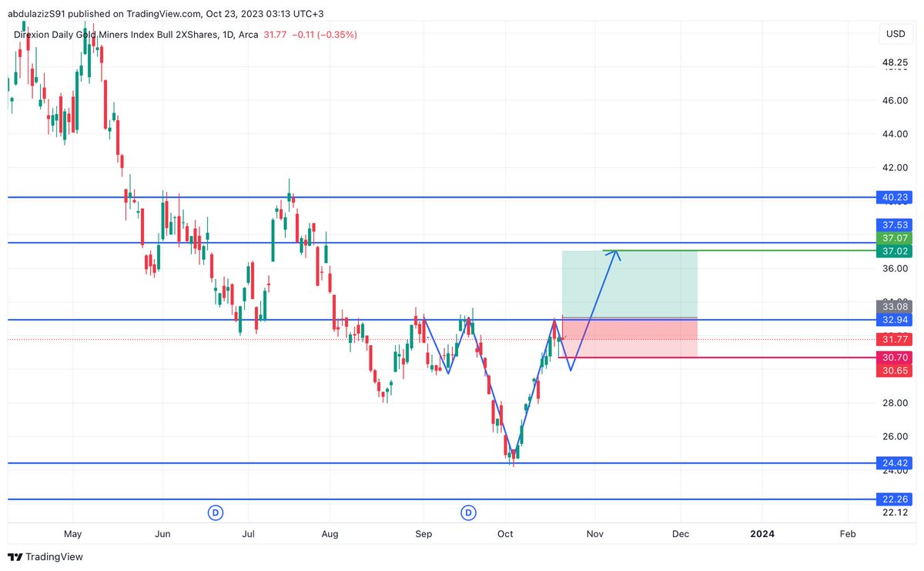The width and height of the screenshot is (924, 571).
Task: Click the Aug label on the time axis
Action: (x=330, y=533)
